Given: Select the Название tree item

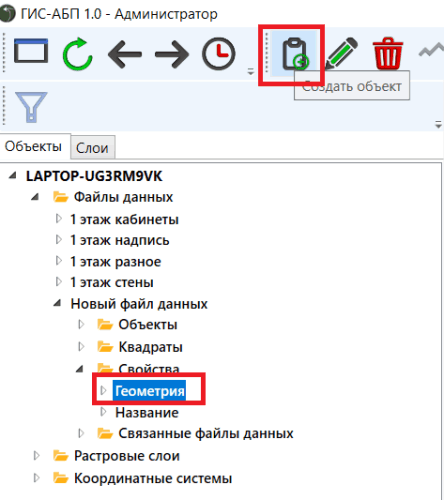Looking at the screenshot, I should 147,413.
